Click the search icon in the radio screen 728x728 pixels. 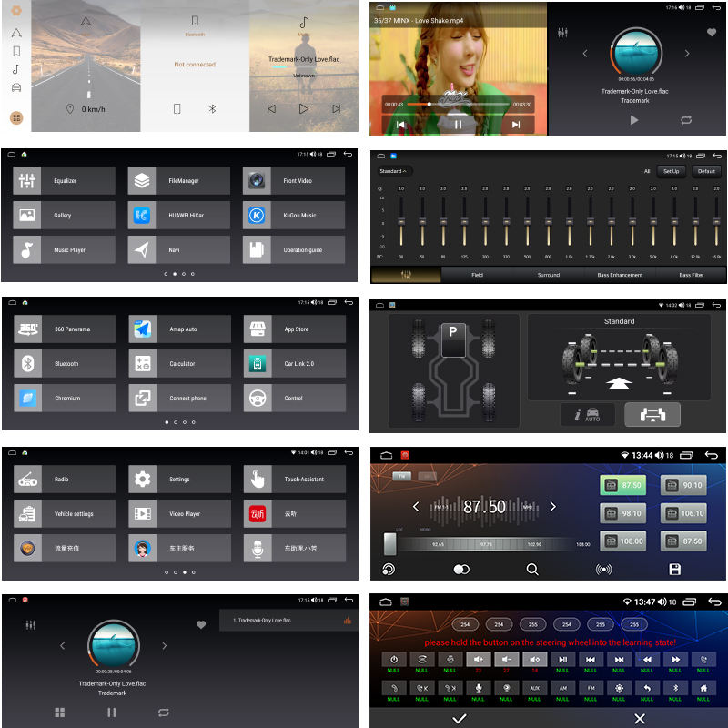532,570
